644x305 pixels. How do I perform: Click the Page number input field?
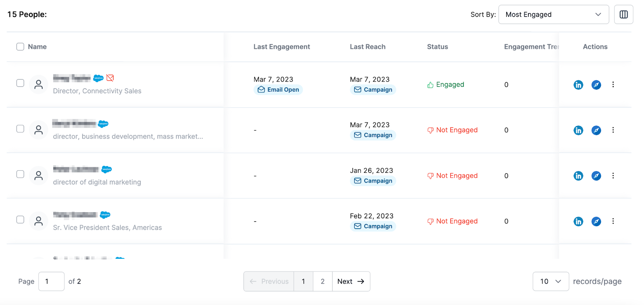pos(51,281)
